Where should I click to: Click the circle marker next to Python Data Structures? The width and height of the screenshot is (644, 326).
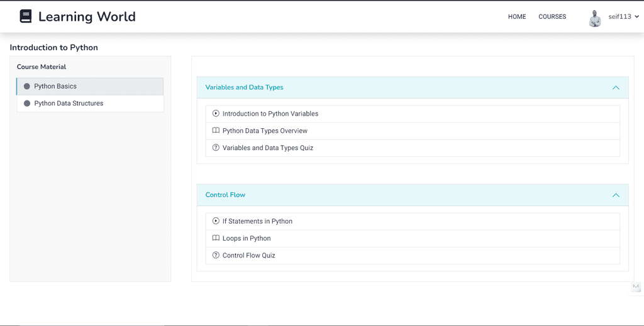[x=26, y=104]
